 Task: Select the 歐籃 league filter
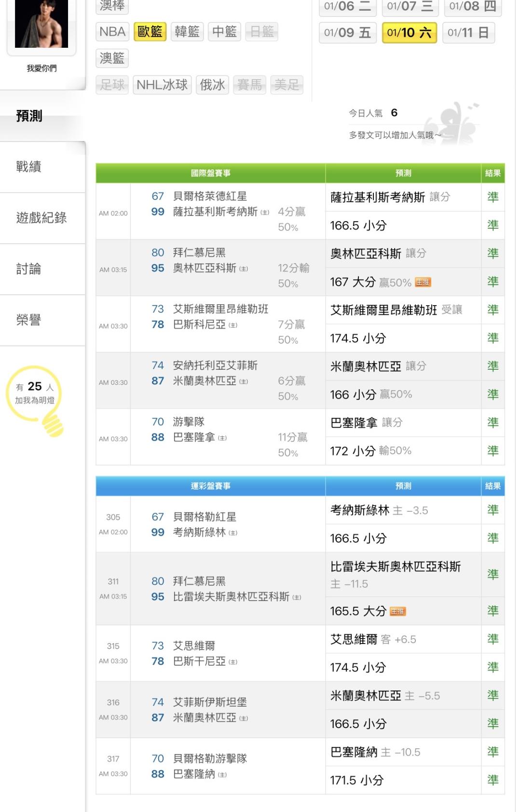(x=150, y=32)
